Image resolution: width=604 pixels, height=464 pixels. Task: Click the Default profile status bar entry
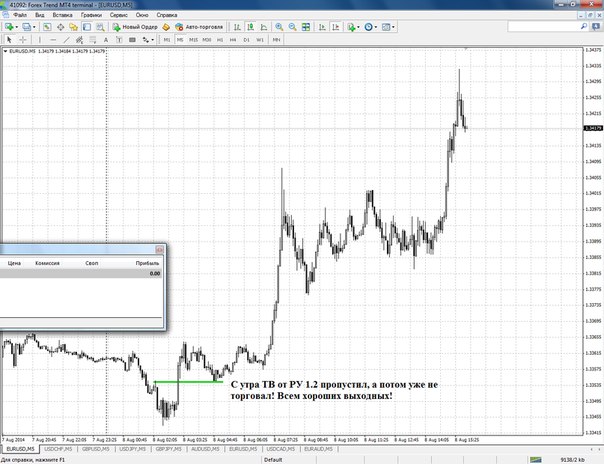point(273,460)
